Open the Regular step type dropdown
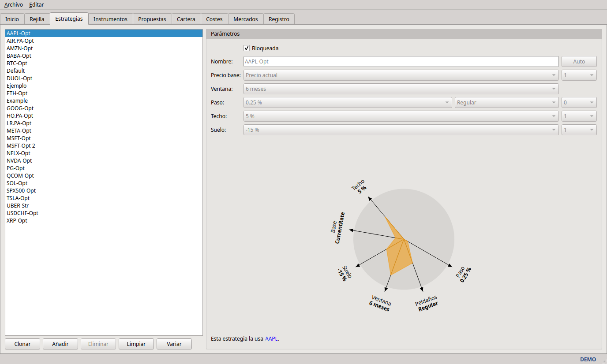 (507, 102)
